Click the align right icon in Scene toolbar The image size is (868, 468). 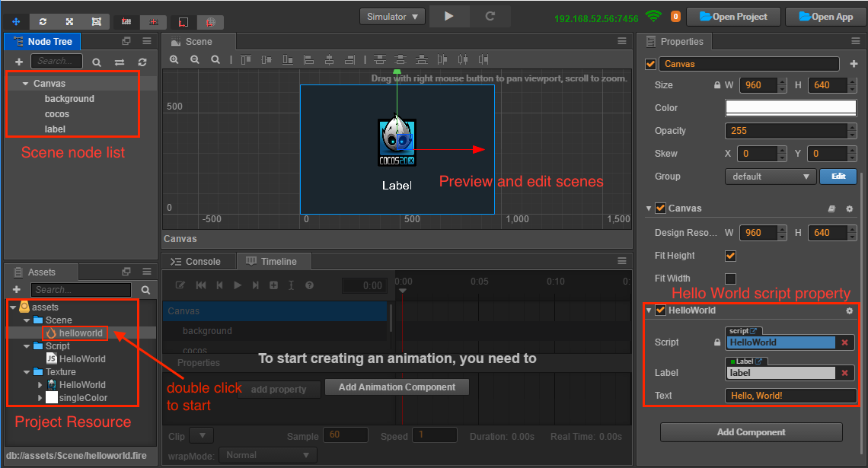coord(349,59)
